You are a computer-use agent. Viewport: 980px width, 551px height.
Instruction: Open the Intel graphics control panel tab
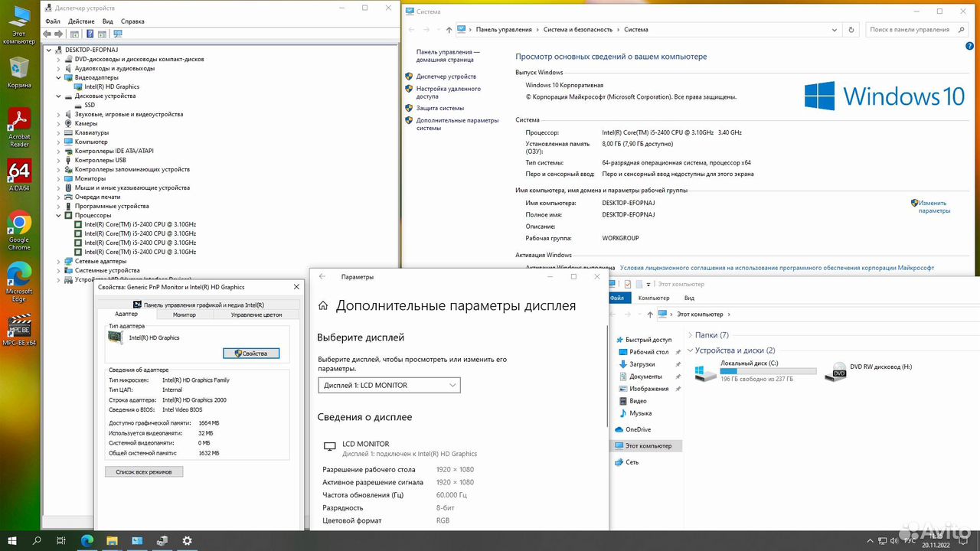(198, 305)
